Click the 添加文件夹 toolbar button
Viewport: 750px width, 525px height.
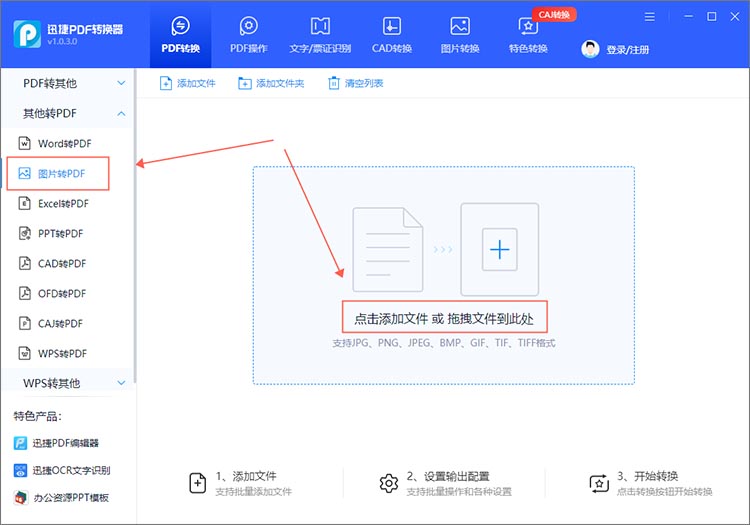271,83
